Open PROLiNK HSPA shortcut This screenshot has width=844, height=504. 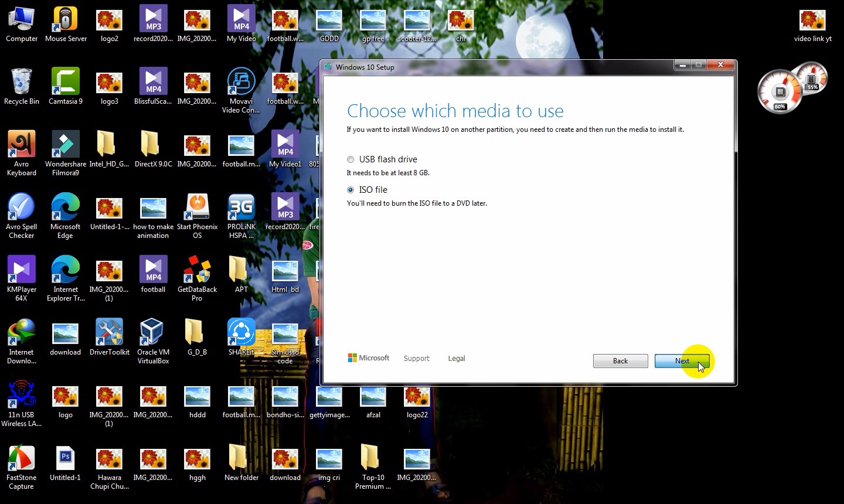[x=241, y=216]
